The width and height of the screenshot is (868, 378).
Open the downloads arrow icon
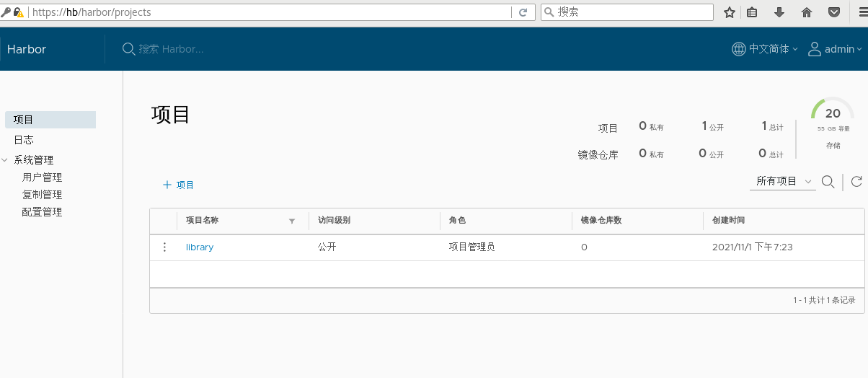pos(779,12)
